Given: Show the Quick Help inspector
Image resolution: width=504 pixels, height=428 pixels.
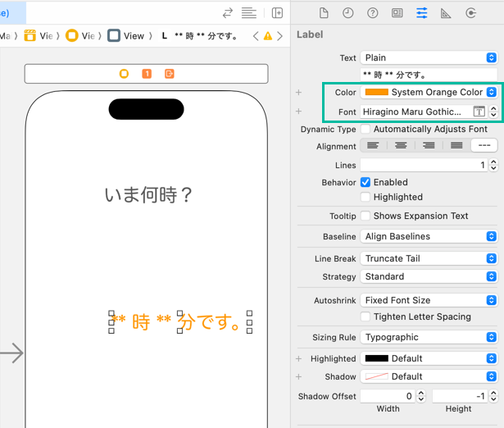Looking at the screenshot, I should click(373, 13).
